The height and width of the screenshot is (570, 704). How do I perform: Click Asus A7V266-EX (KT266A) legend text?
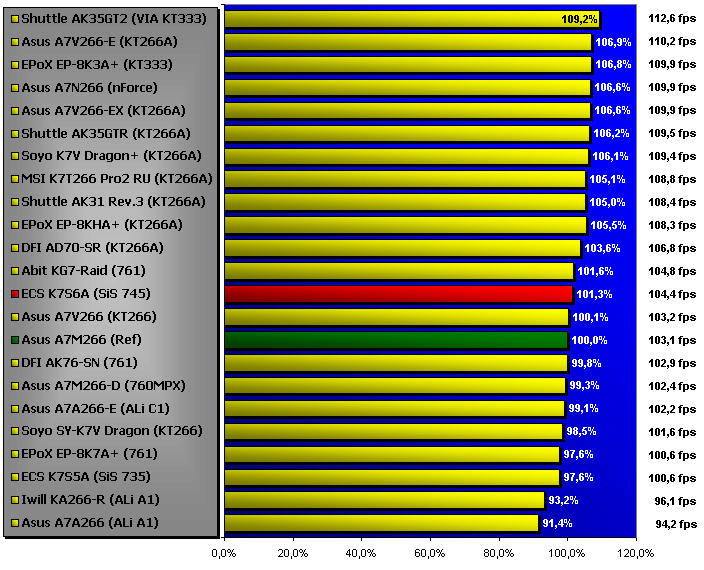tap(103, 110)
